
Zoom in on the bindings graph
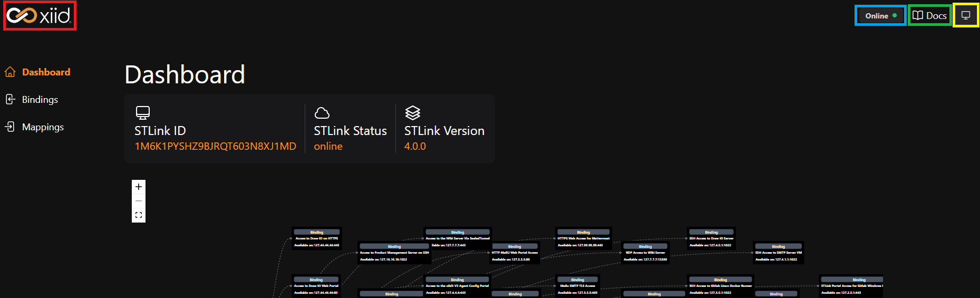pyautogui.click(x=139, y=187)
